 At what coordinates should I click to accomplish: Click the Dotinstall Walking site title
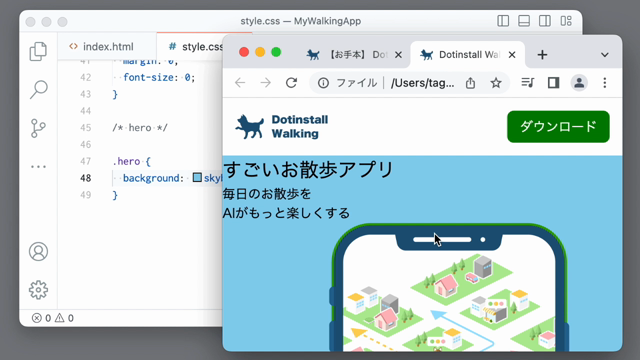click(300, 127)
